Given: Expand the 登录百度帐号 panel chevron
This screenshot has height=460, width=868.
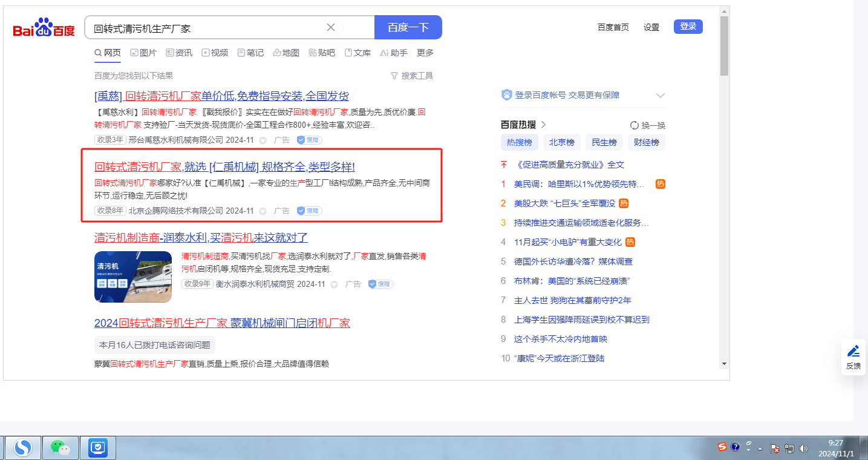Looking at the screenshot, I should (661, 96).
